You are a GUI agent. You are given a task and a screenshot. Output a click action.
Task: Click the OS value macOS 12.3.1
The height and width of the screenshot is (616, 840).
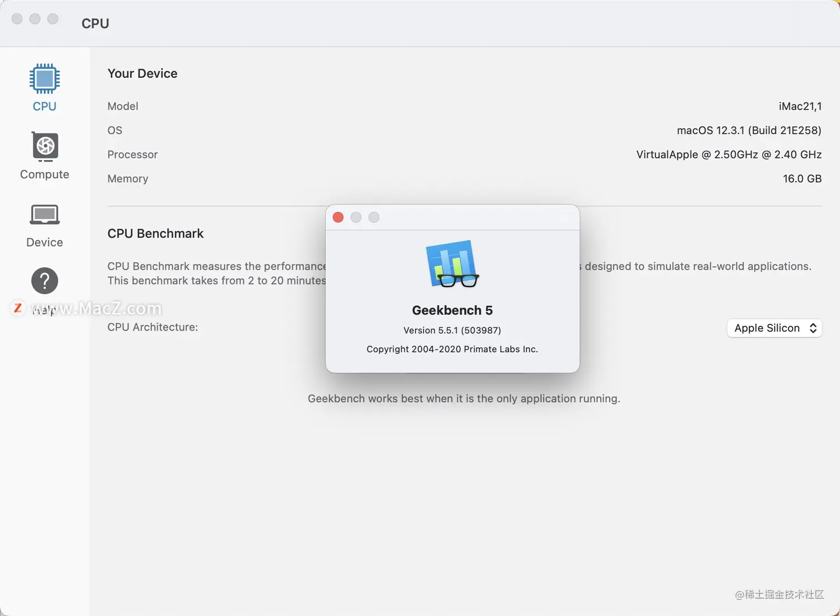pyautogui.click(x=749, y=131)
